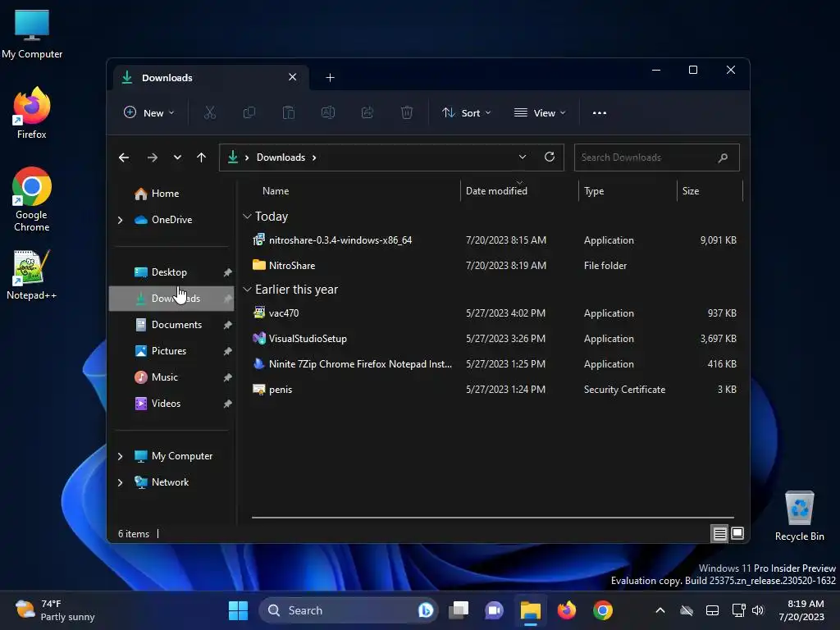Screen dimensions: 840x630
Task: Open recent locations dropdown chevron
Action: (x=177, y=157)
